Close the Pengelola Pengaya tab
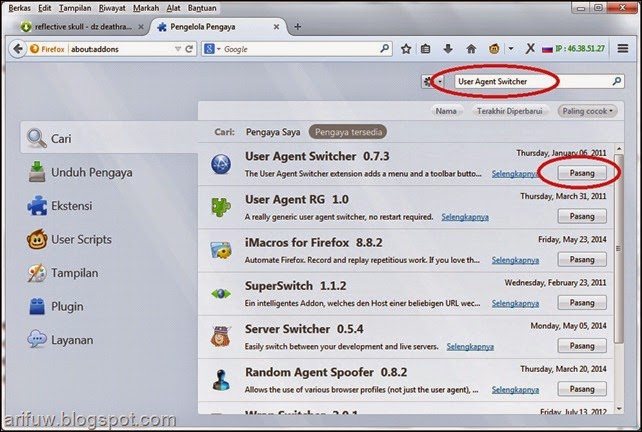642x432 pixels. 276,27
